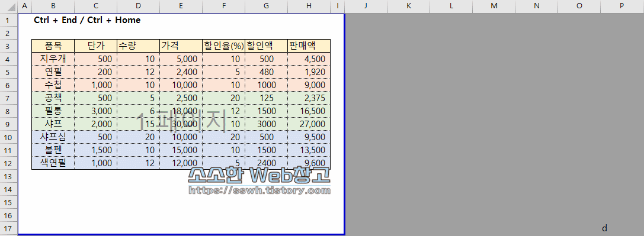Click the '판매액' header cell
The height and width of the screenshot is (236, 644).
coord(309,46)
